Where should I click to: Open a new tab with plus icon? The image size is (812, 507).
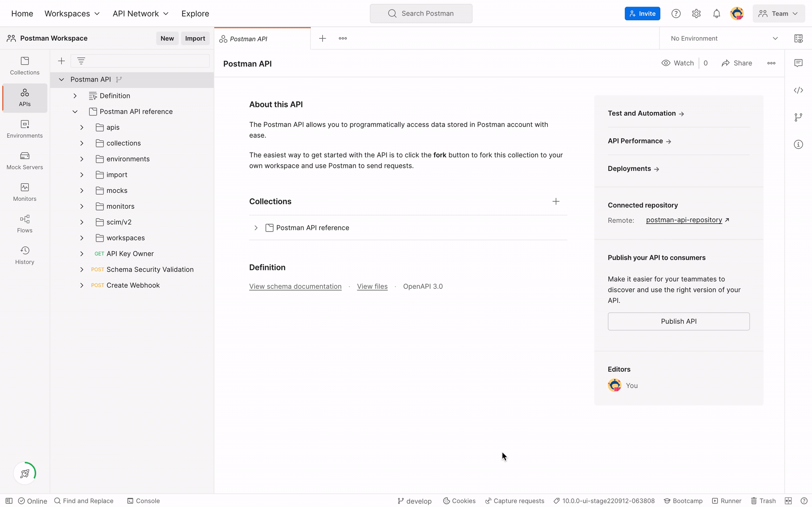pyautogui.click(x=322, y=39)
